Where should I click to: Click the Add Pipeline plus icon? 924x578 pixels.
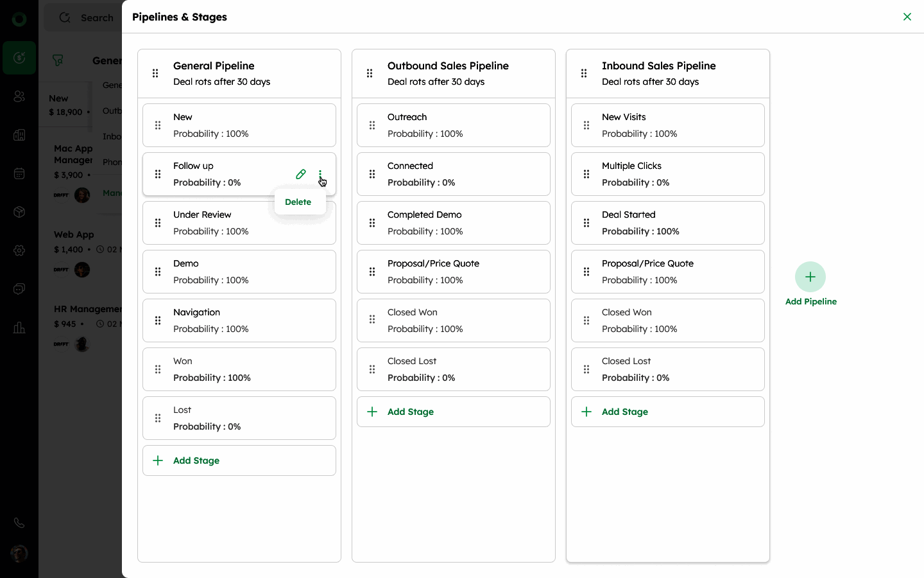[x=810, y=277]
